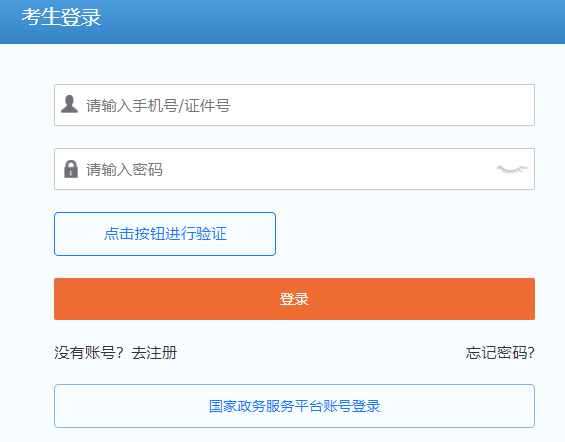Select 国家政务服务平台账号登录 button
565x442 pixels.
pyautogui.click(x=294, y=406)
